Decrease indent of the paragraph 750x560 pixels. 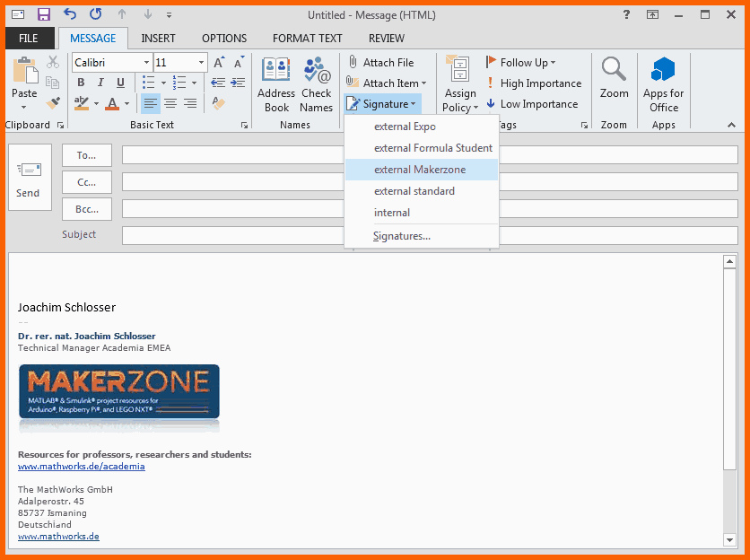tap(218, 83)
